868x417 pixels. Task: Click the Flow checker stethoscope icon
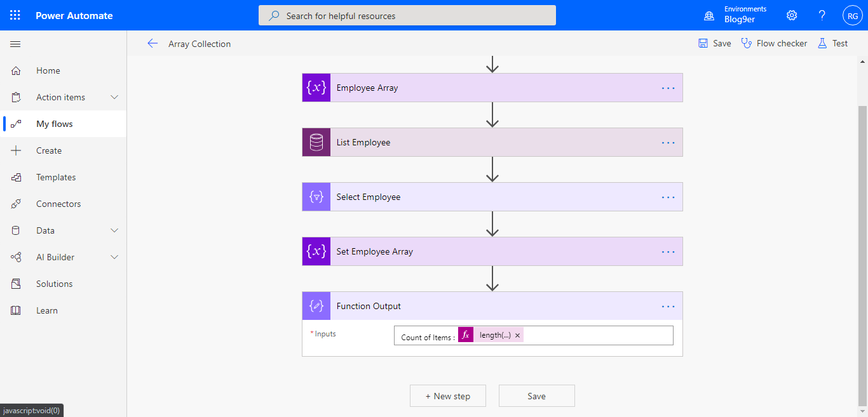pos(747,43)
